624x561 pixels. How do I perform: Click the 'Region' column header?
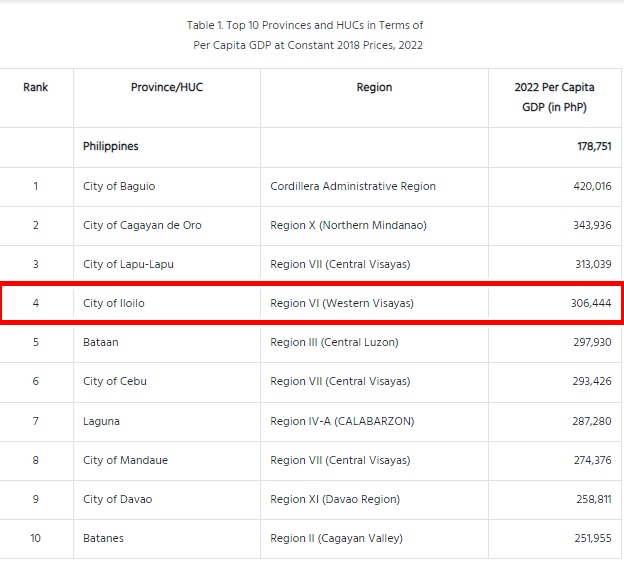(374, 87)
